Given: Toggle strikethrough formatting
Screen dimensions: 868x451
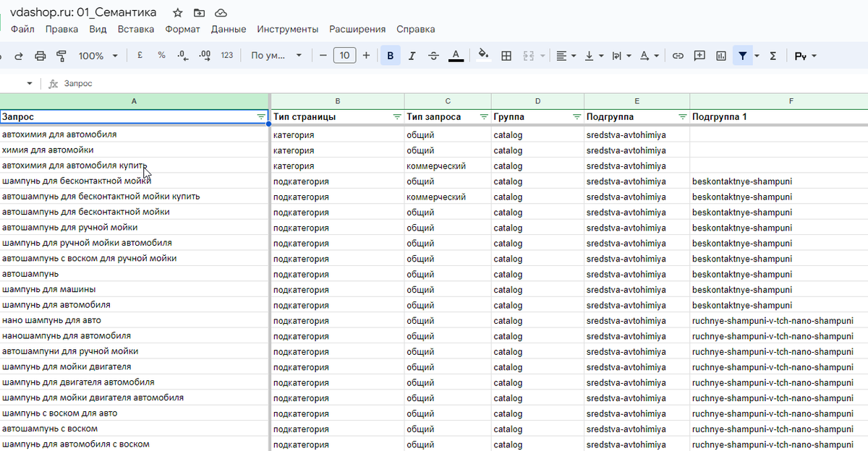Looking at the screenshot, I should pyautogui.click(x=433, y=56).
